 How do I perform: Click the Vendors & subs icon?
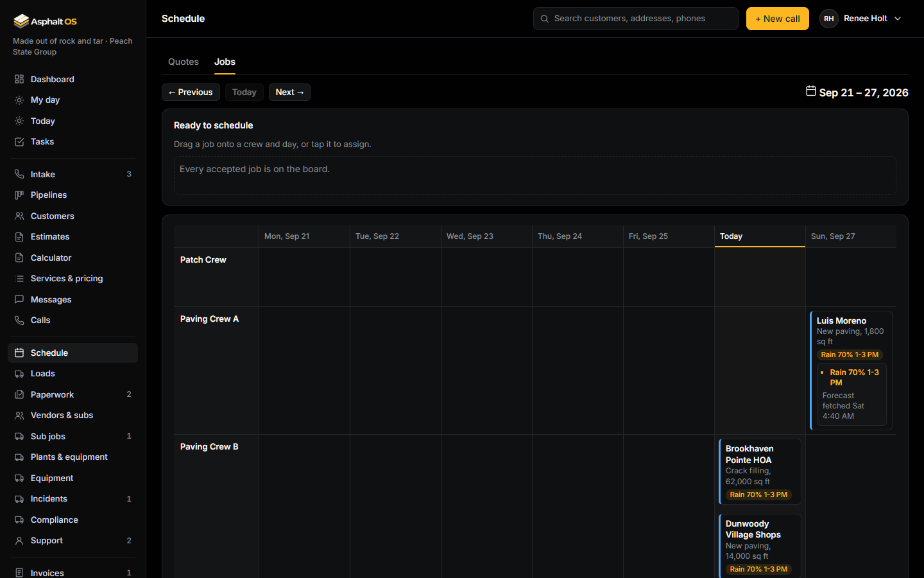[19, 416]
